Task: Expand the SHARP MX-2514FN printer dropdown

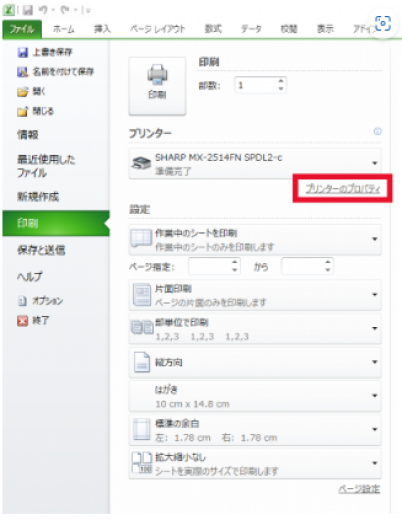Action: 375,163
